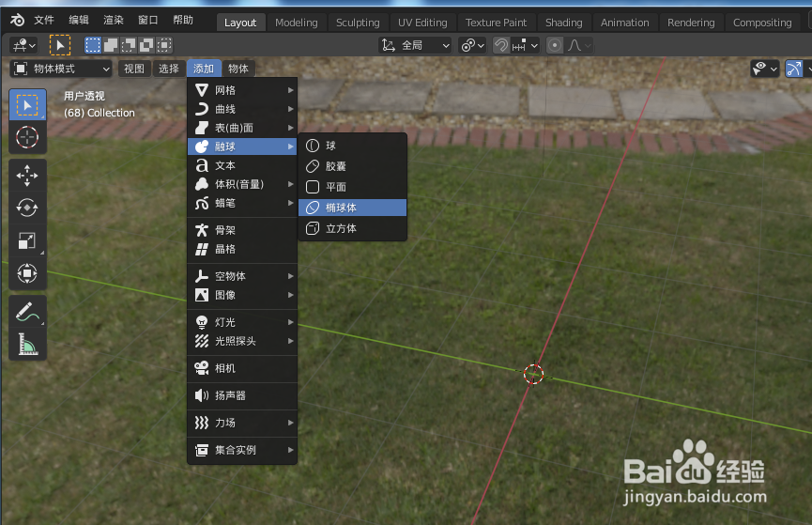Open the 物体 object menu button
The height and width of the screenshot is (525, 812).
[238, 69]
